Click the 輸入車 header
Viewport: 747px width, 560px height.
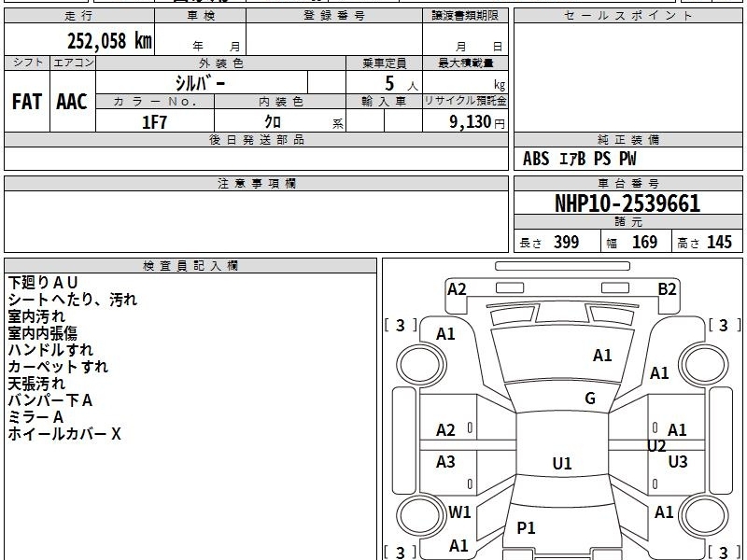pyautogui.click(x=384, y=102)
